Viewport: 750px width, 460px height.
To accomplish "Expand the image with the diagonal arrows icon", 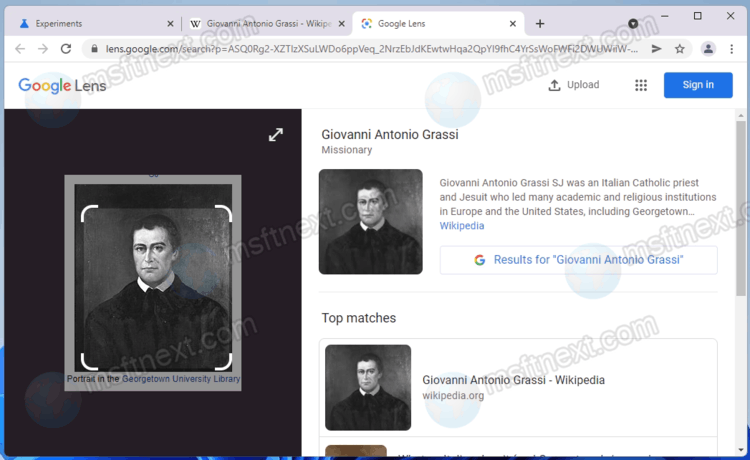I will tap(276, 135).
